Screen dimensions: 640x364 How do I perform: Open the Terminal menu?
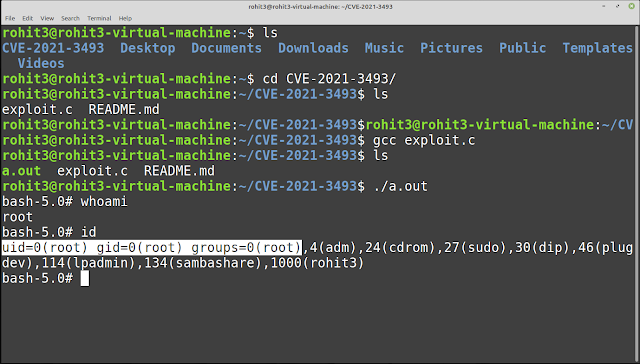[x=99, y=18]
